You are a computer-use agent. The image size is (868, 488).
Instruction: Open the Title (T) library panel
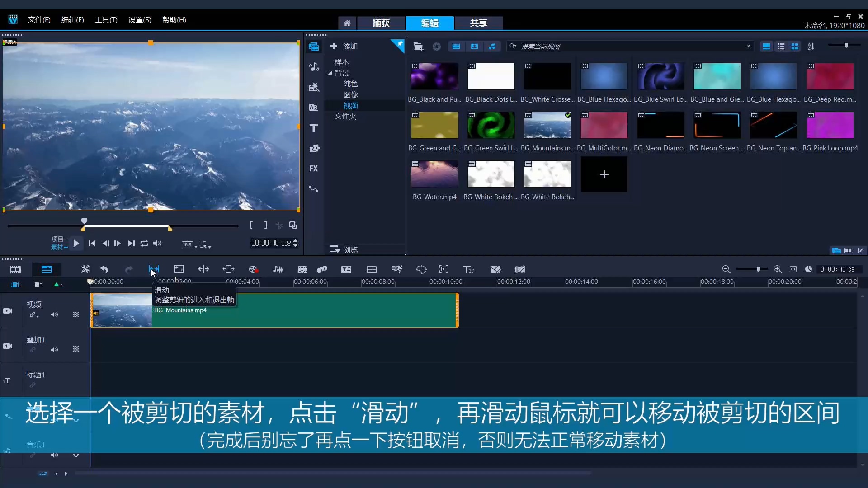click(314, 128)
